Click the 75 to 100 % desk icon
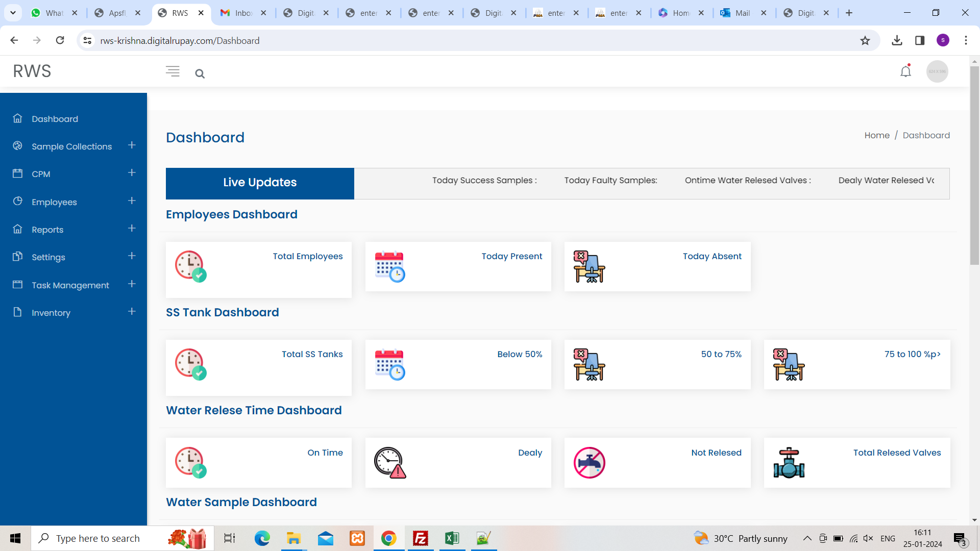Screen dimensions: 980x551 (789, 364)
